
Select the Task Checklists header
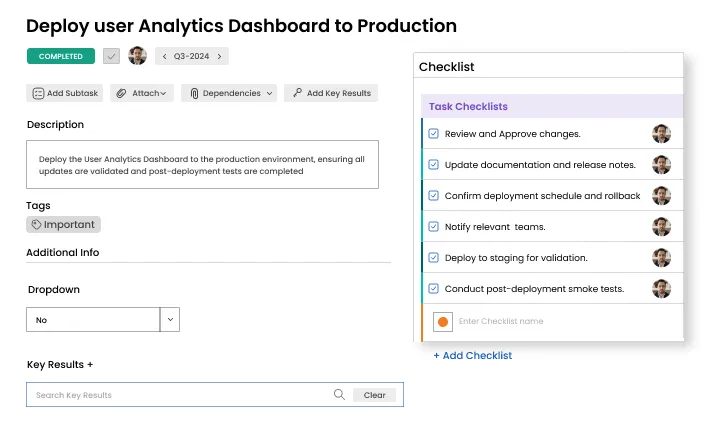pos(468,106)
